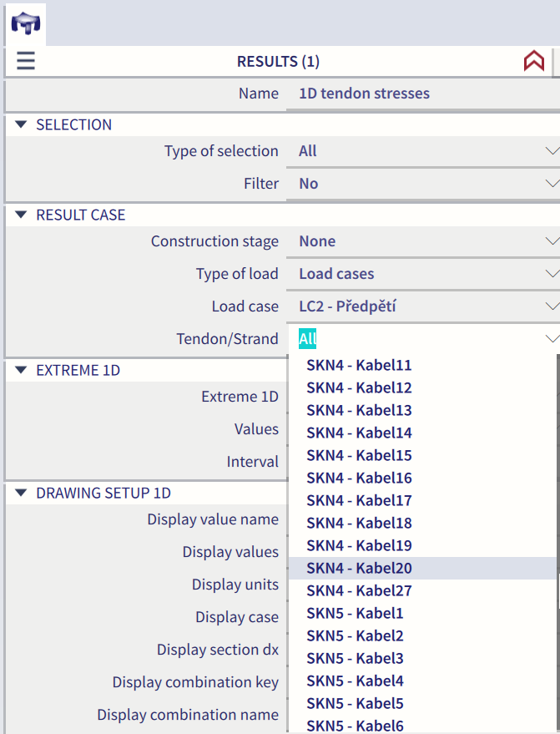The height and width of the screenshot is (734, 560).
Task: Select SKN4 - Kabel20 from the list
Action: (359, 569)
